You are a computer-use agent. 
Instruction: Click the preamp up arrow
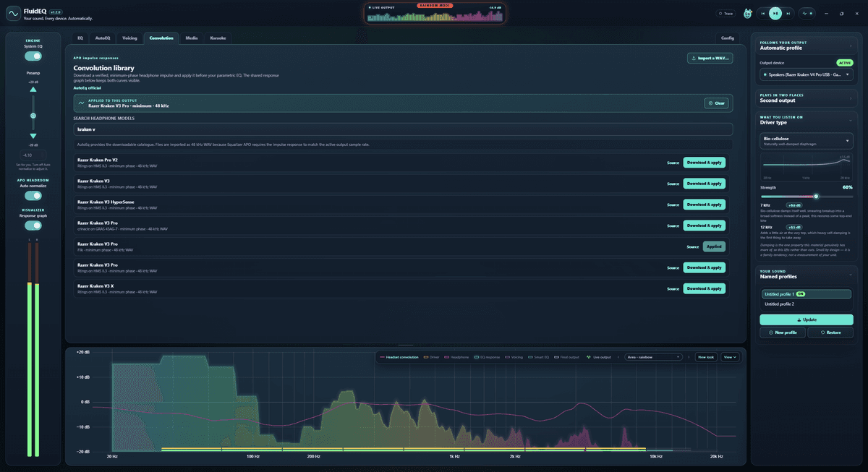click(33, 90)
